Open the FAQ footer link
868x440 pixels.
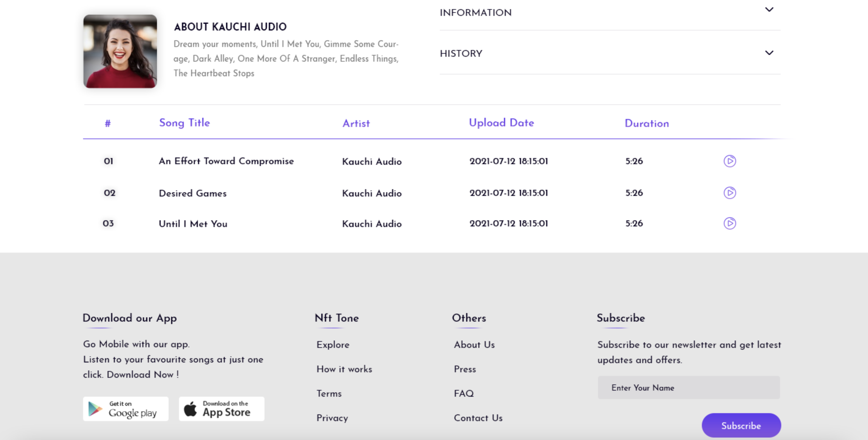point(464,394)
